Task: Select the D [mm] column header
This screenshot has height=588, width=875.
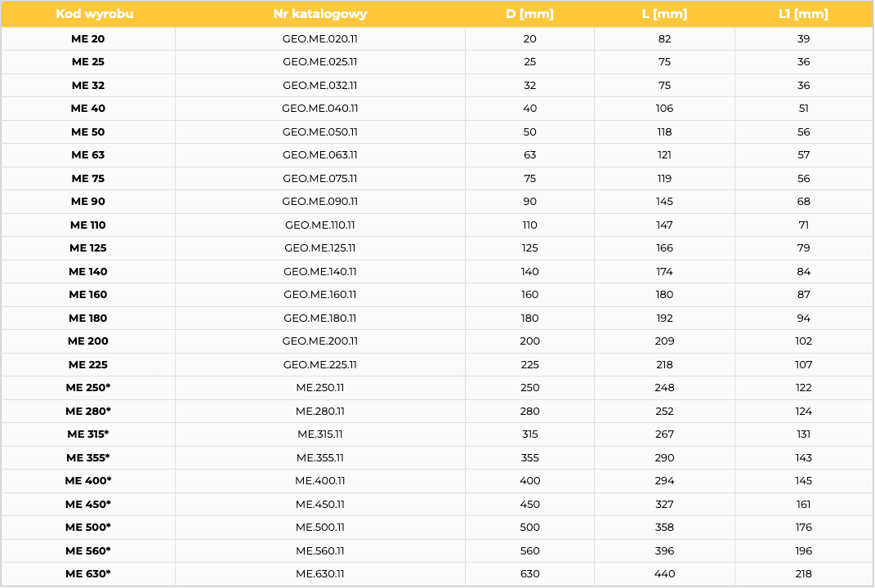Action: (529, 14)
